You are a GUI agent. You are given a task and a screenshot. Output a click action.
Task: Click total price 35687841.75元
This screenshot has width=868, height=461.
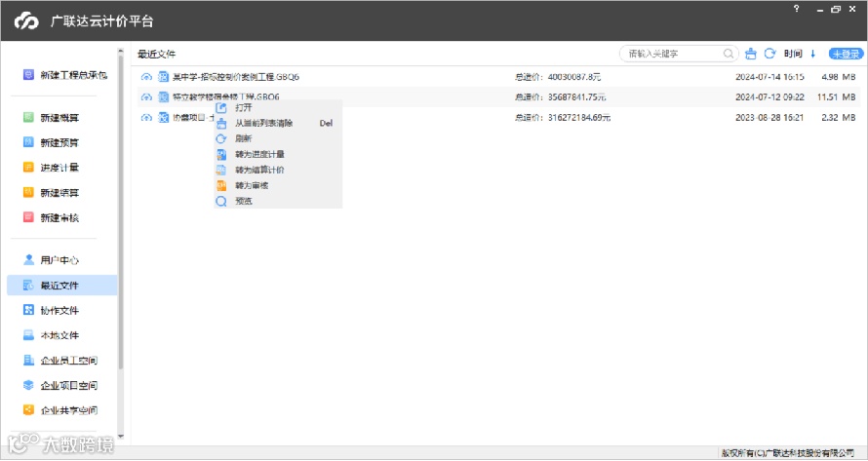(x=576, y=97)
